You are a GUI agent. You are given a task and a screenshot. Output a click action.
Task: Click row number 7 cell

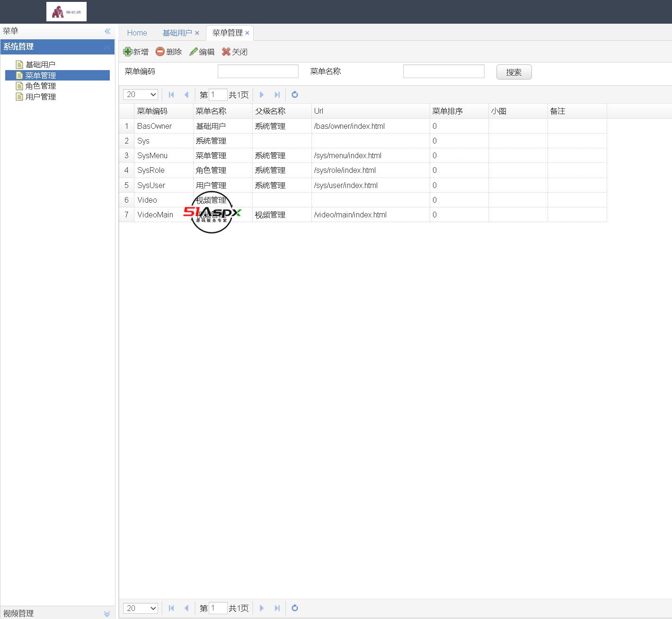(126, 215)
